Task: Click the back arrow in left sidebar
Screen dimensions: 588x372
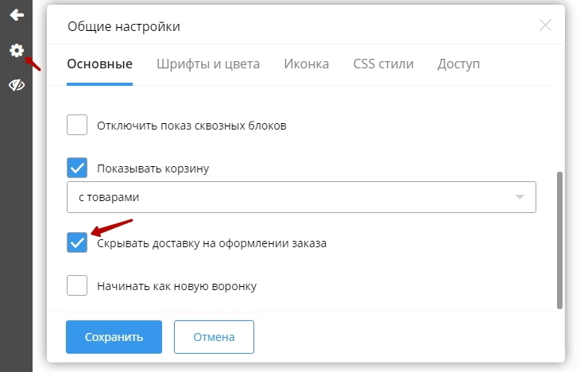Action: (x=16, y=15)
